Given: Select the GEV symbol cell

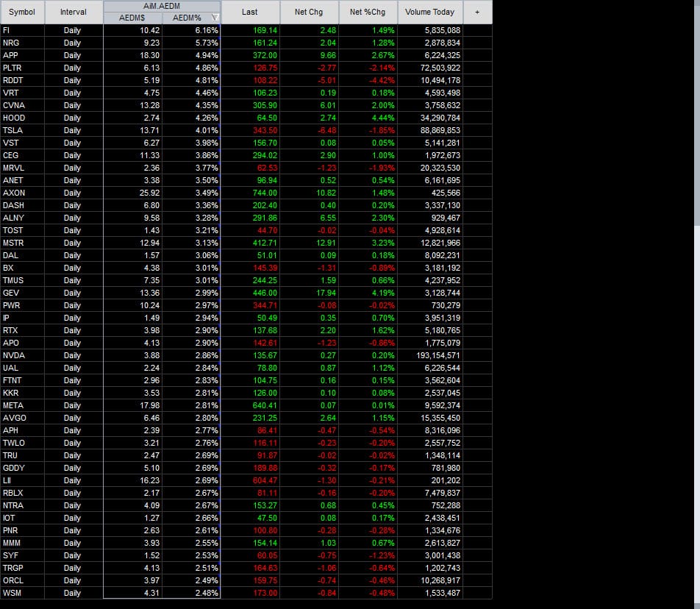Looking at the screenshot, I should 22,293.
